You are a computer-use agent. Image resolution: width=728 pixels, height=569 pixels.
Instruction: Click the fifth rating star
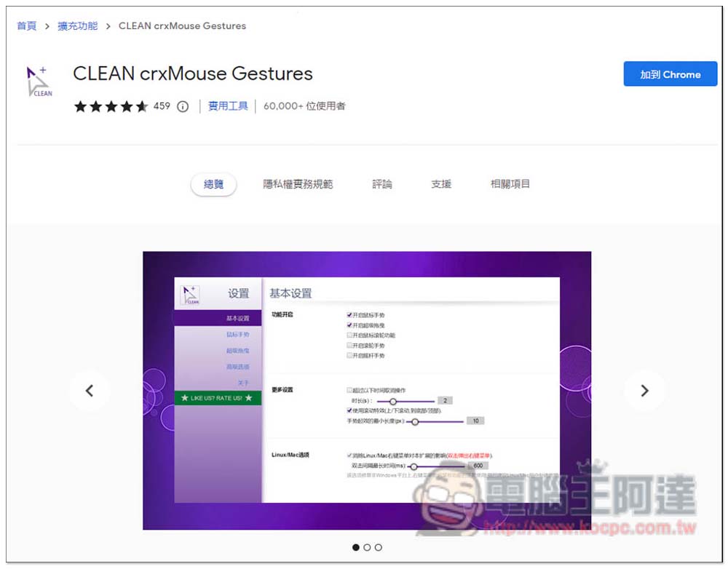(x=142, y=106)
